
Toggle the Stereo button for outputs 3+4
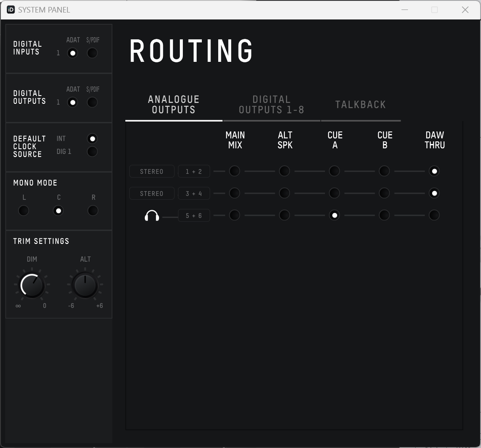tap(152, 193)
